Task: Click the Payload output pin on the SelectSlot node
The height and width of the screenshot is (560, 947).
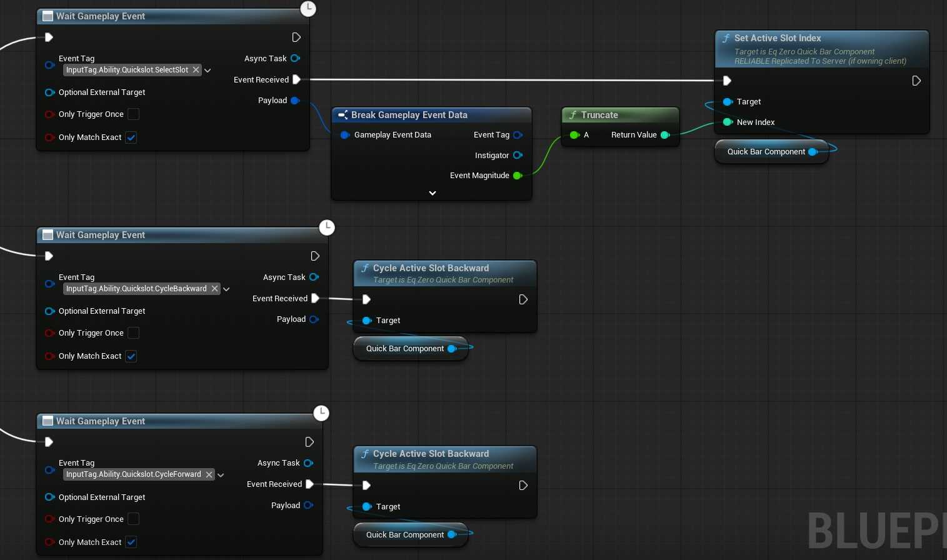Action: [x=295, y=101]
